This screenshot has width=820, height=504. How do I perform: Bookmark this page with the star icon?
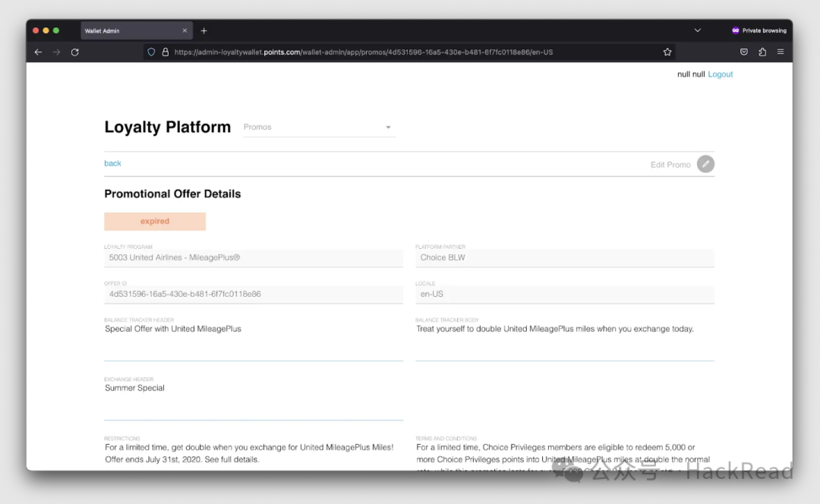[x=667, y=52]
